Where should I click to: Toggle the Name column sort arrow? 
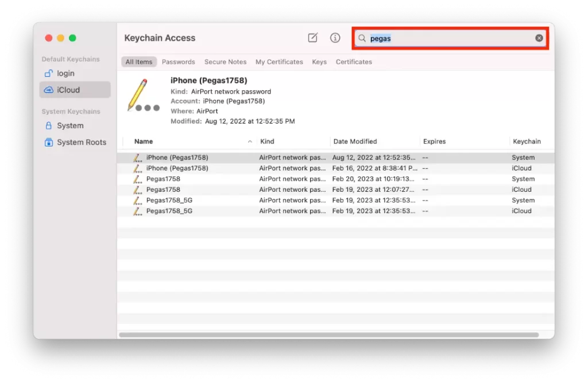[x=250, y=141]
